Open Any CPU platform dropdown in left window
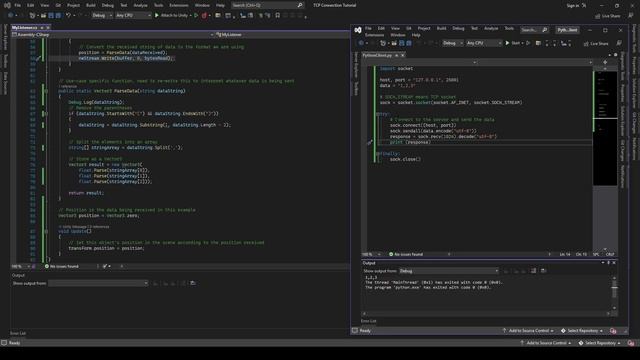This screenshot has height=360, width=640. [x=133, y=16]
